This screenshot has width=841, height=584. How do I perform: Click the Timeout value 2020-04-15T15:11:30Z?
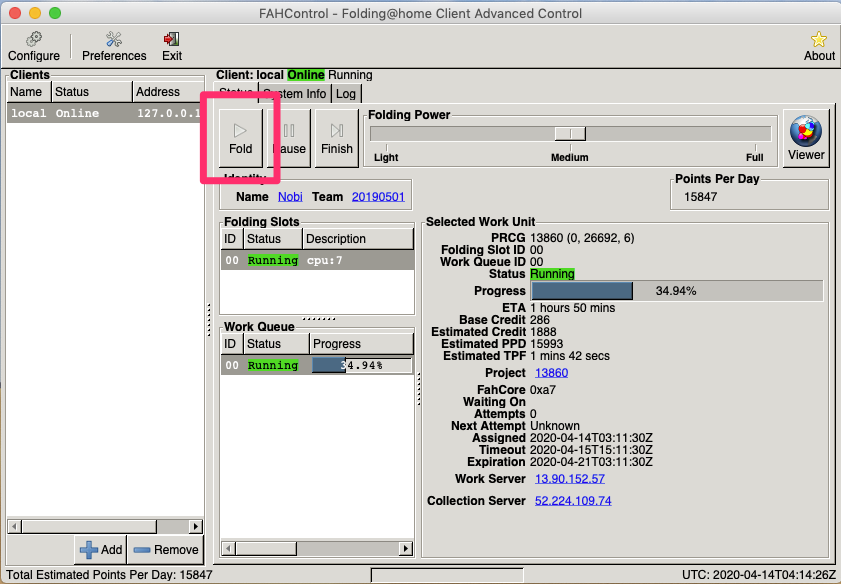[591, 450]
